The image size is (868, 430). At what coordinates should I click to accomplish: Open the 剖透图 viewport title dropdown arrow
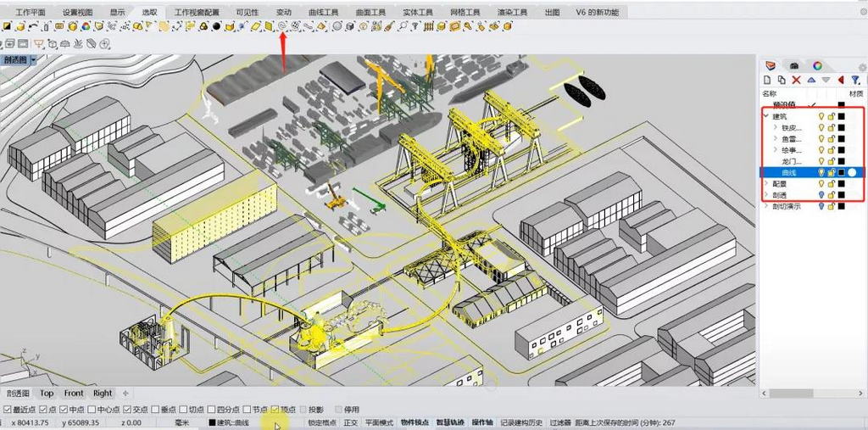pyautogui.click(x=33, y=60)
